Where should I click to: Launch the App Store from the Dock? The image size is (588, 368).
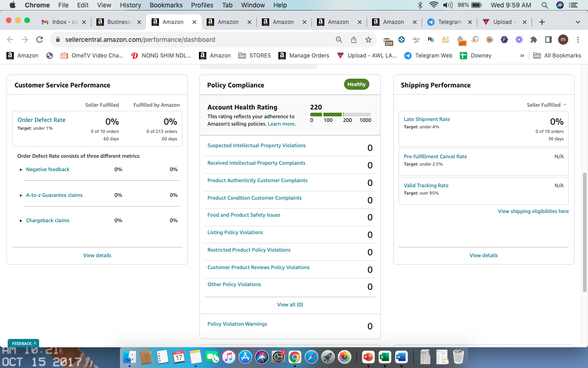click(x=245, y=356)
